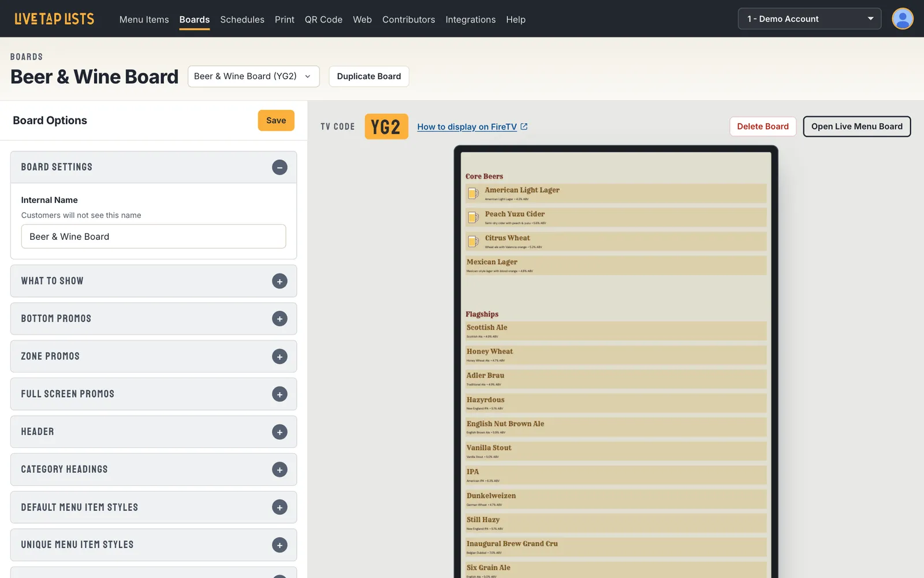
Task: Open the Boards tab
Action: (195, 20)
